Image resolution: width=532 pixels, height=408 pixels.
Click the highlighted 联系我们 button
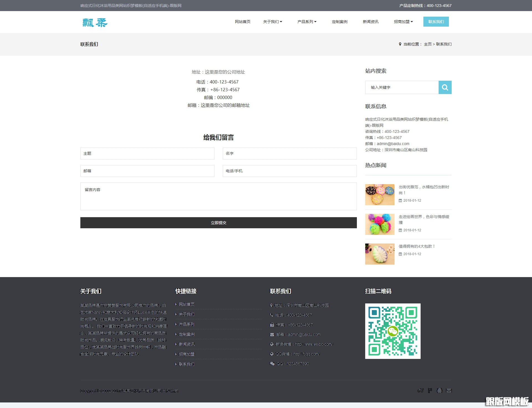point(436,21)
